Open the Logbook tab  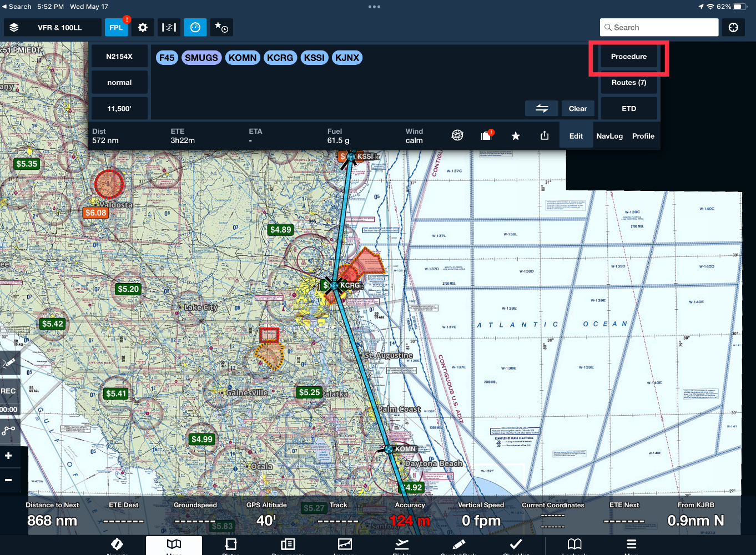coord(574,546)
